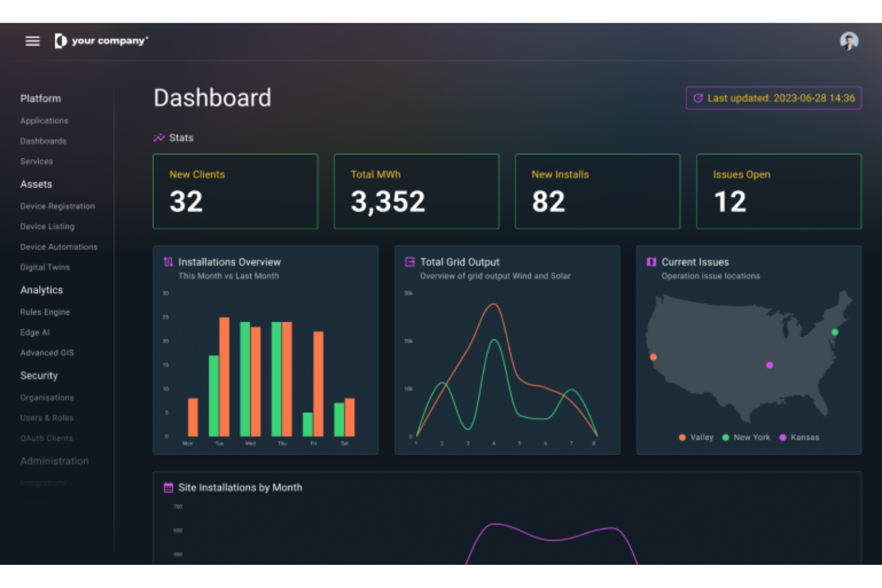Click the calendar icon beside Site Installations by Month
Viewport: 882px width, 588px height.
[x=167, y=487]
